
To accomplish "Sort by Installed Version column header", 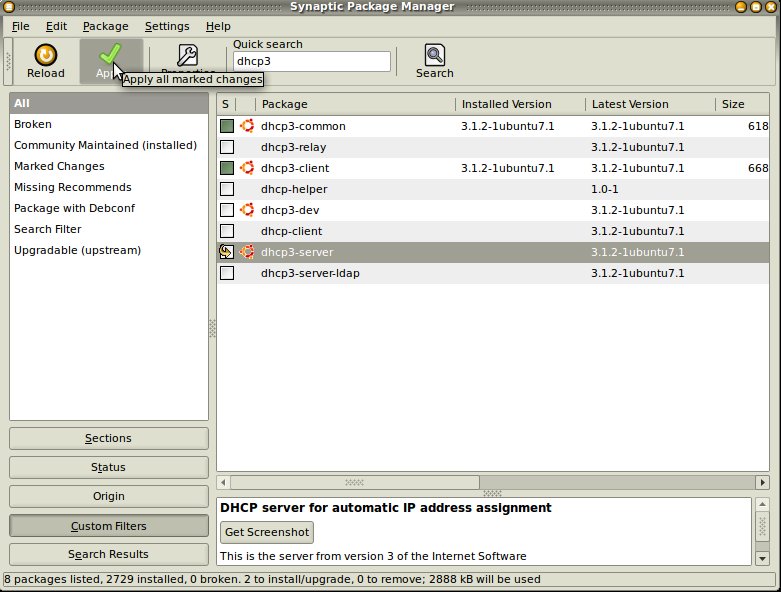I will pos(520,104).
